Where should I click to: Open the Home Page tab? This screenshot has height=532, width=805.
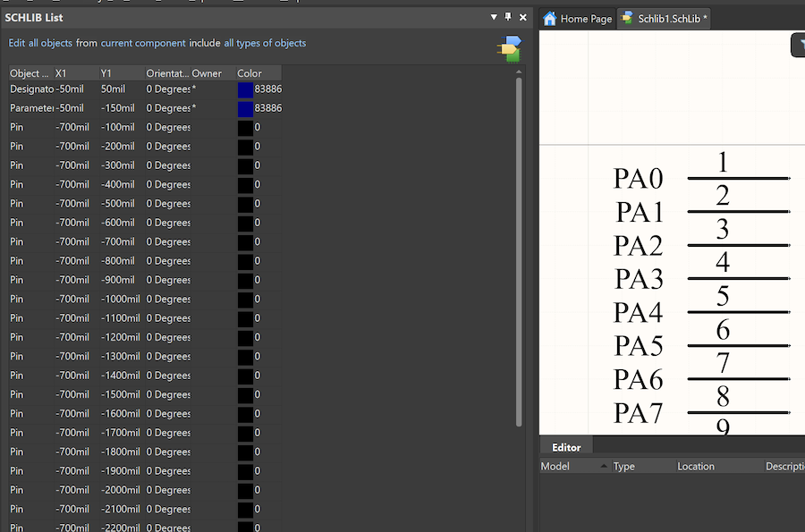click(x=579, y=19)
